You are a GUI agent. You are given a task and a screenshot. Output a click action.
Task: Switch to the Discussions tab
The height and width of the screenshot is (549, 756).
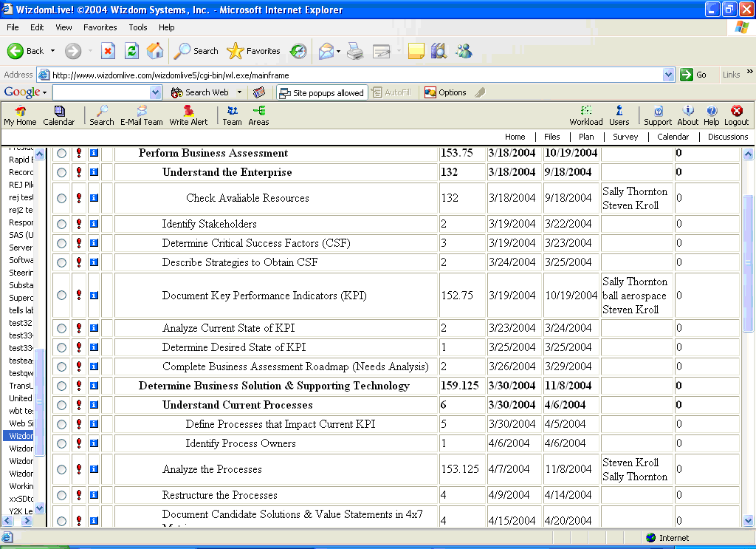point(727,137)
